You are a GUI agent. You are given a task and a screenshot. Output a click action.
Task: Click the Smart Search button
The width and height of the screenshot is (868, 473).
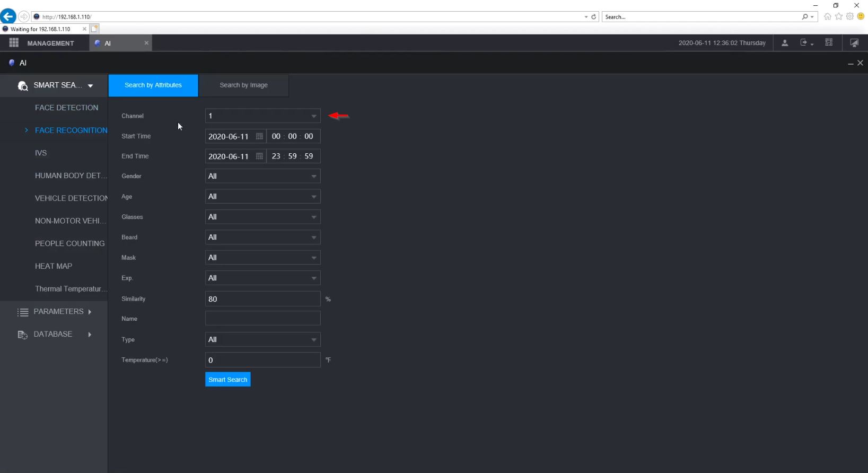click(228, 380)
